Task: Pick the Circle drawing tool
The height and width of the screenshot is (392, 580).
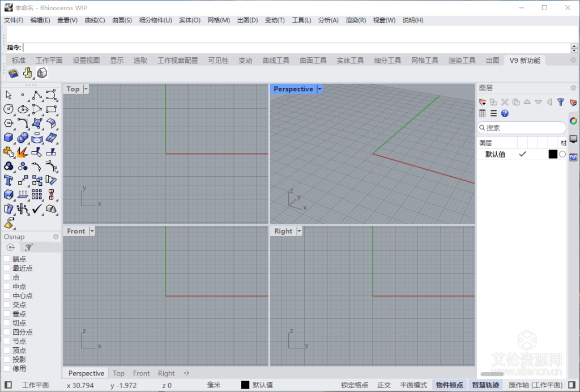Action: (x=8, y=109)
